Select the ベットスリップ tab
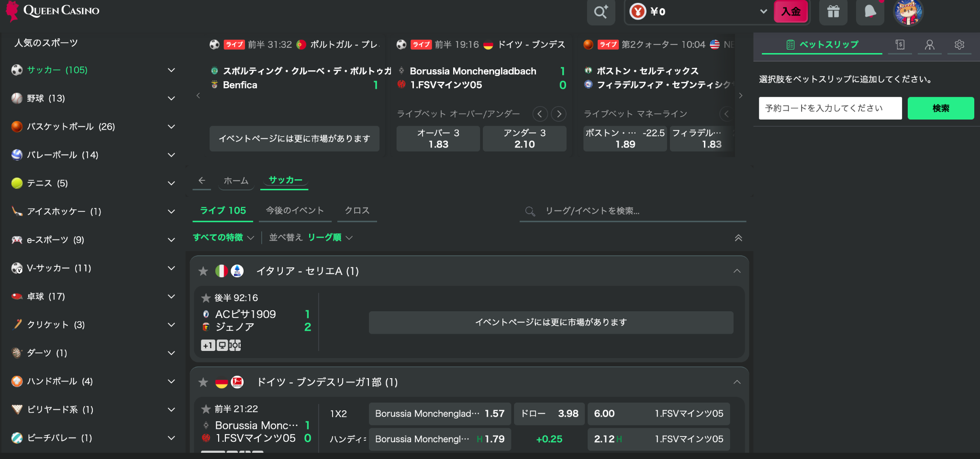980x459 pixels. 822,44
